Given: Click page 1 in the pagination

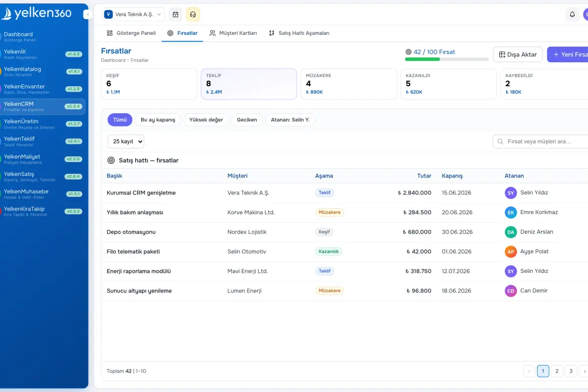Looking at the screenshot, I should (x=543, y=371).
